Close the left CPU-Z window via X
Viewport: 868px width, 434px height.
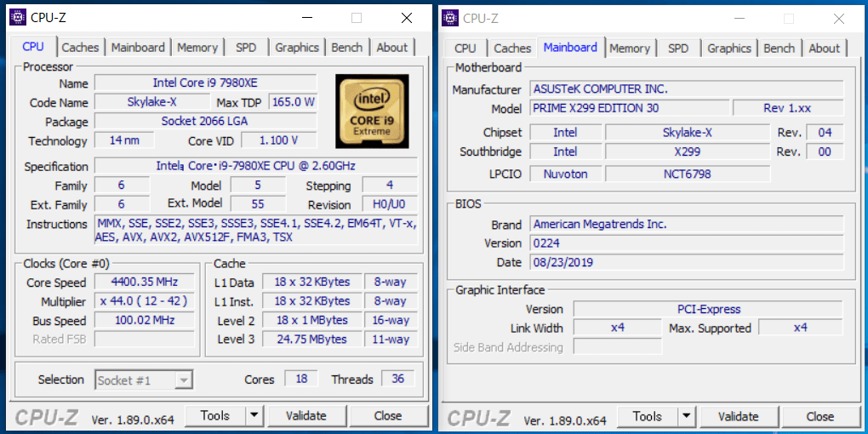(x=407, y=18)
